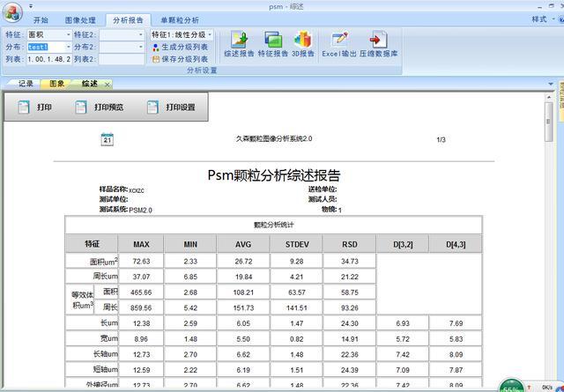Click the ribbon help icon at far right
Screen dimensions: 564x392
click(561, 19)
